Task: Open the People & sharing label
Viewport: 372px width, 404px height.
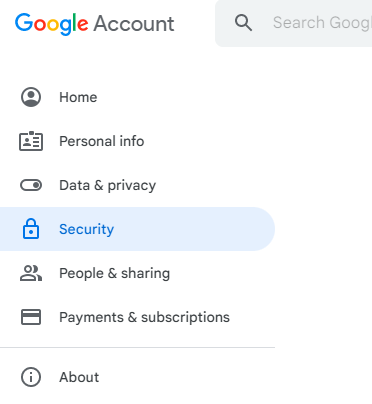Action: click(x=114, y=273)
